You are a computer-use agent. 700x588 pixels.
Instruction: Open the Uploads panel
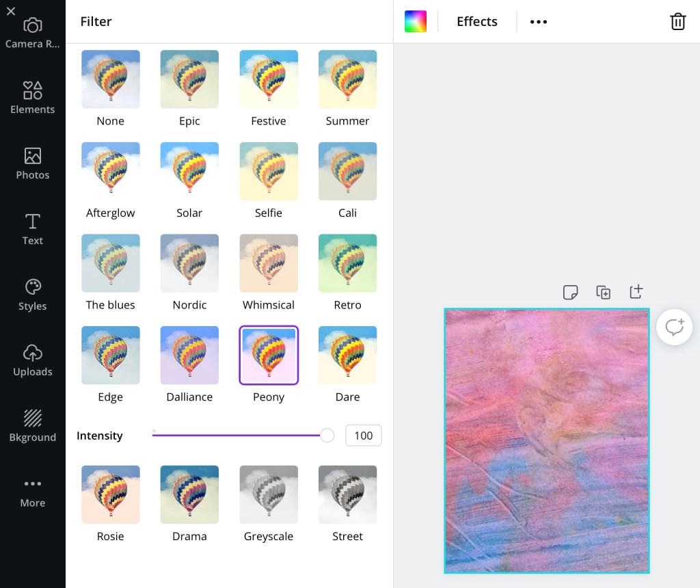click(x=32, y=360)
